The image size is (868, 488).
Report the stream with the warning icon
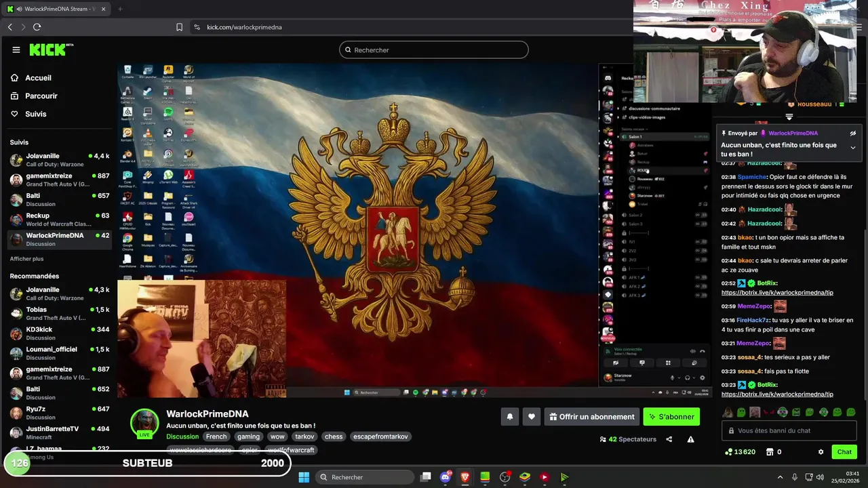[690, 439]
